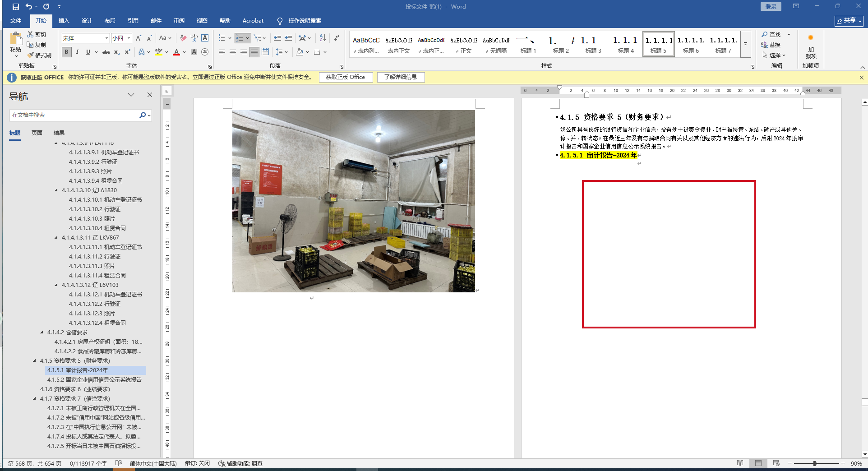
Task: Toggle center paragraph alignment
Action: click(x=233, y=52)
